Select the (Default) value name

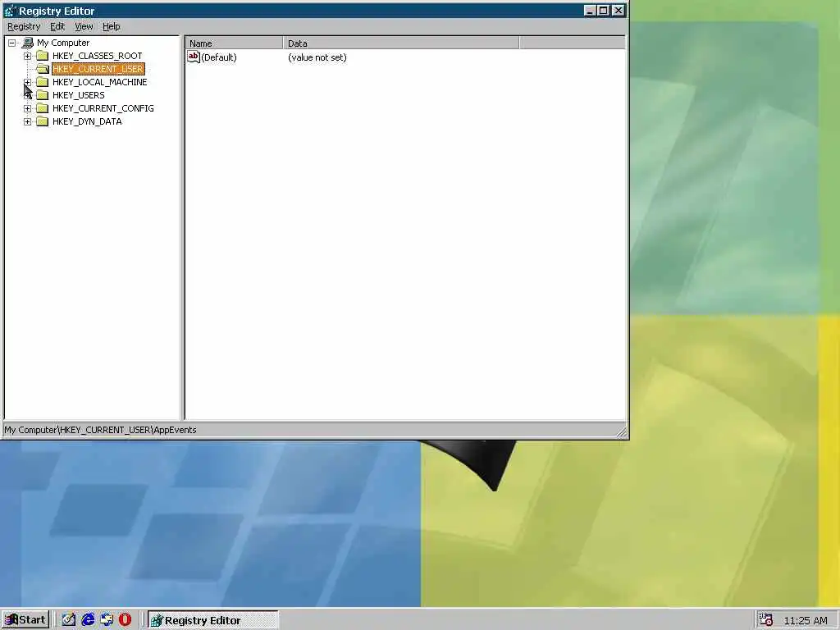point(219,57)
